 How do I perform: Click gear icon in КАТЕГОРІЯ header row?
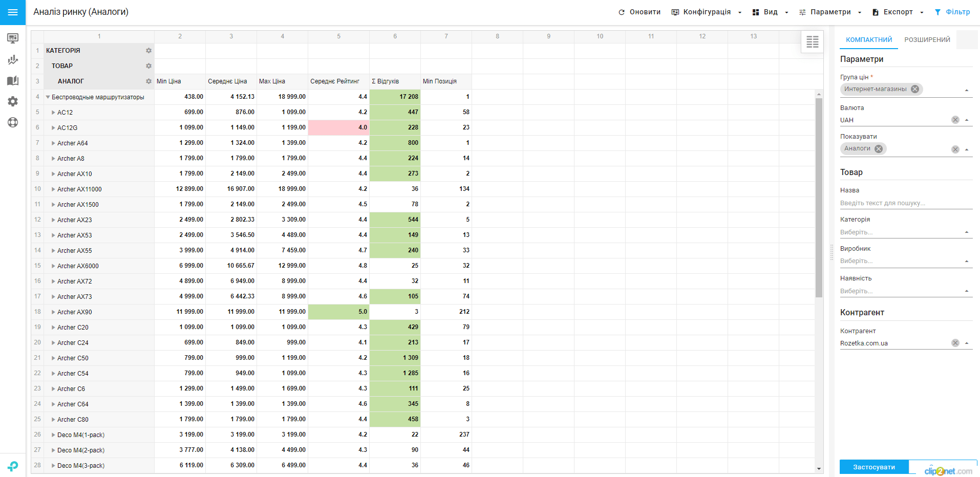click(x=148, y=51)
